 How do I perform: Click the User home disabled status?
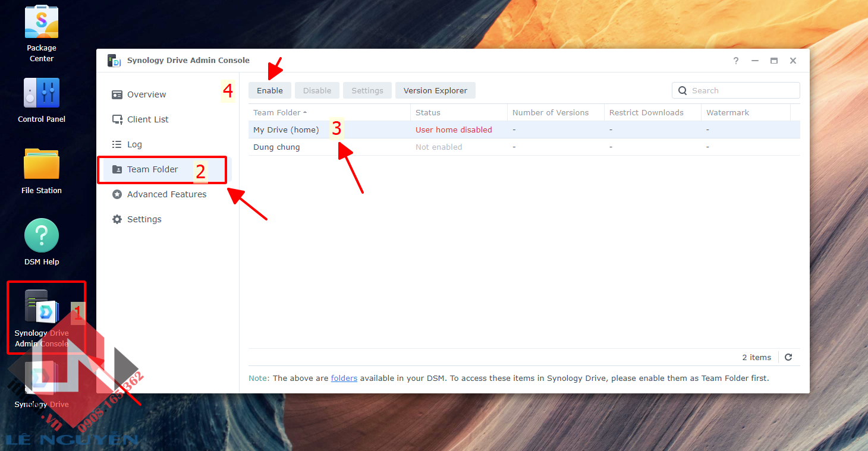pos(454,130)
